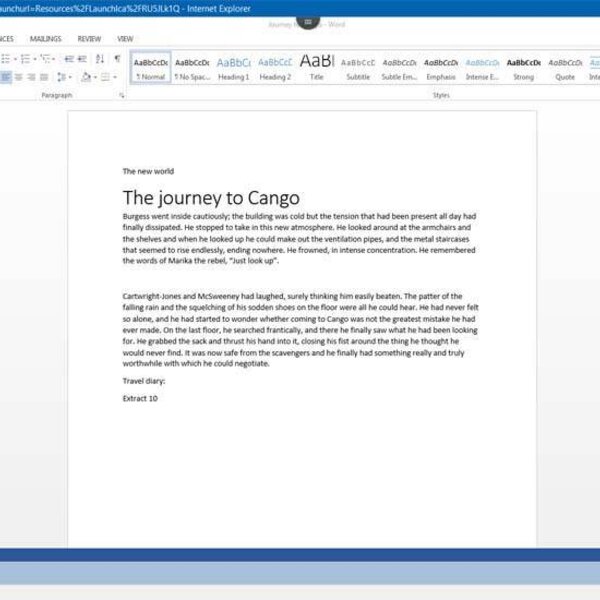Click the Internet Explorer title bar text
This screenshot has width=600, height=600.
click(125, 8)
